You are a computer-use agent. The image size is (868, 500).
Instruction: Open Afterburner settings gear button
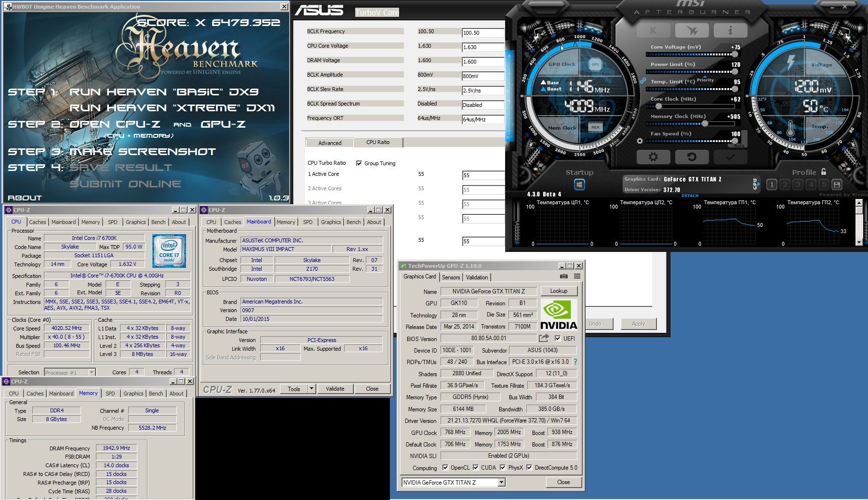tap(653, 157)
